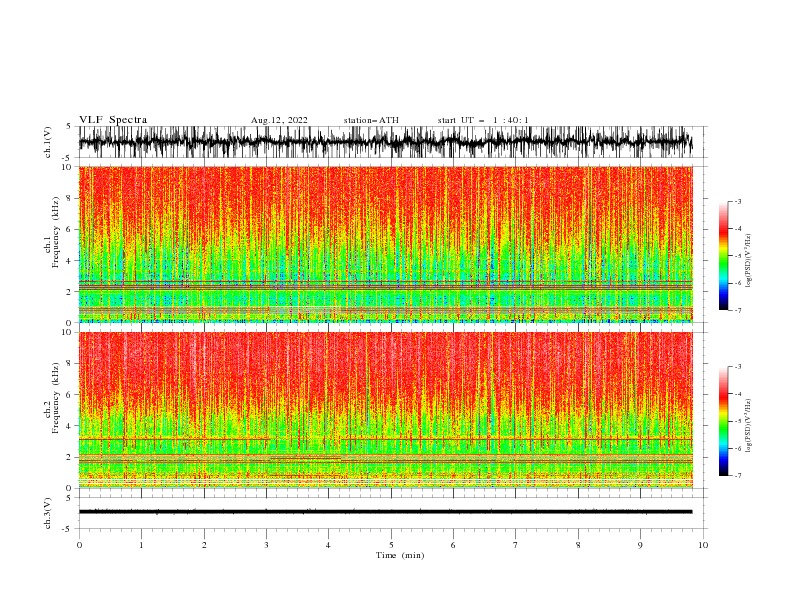This screenshot has width=792, height=612.
Task: Click the ch.2 color bar's log(PSD) label
Action: point(748,426)
